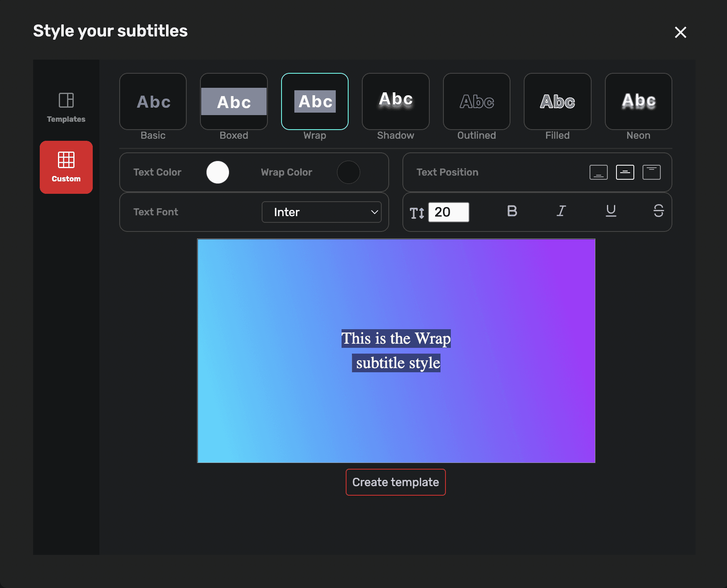Close the Style your subtitles dialog

pyautogui.click(x=681, y=32)
